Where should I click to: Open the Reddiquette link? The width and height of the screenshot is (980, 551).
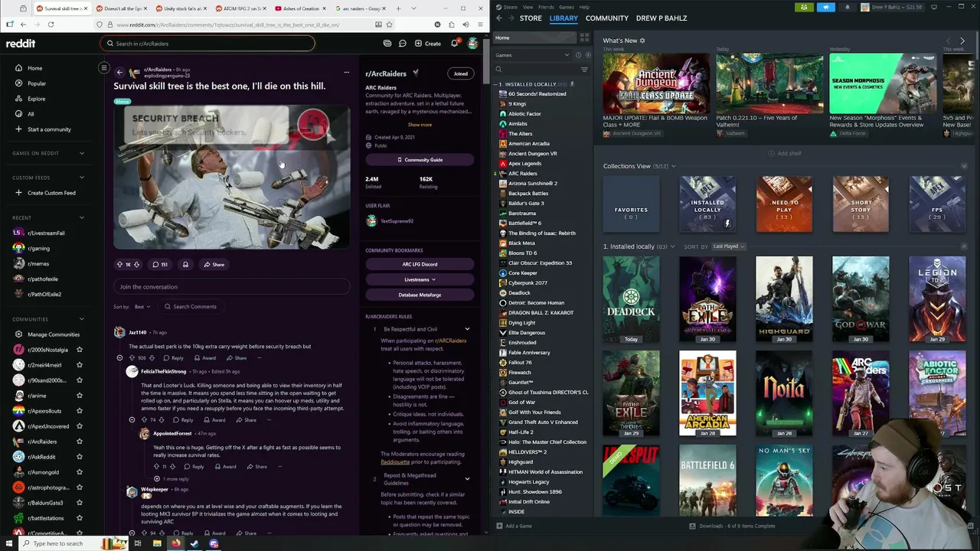point(395,462)
